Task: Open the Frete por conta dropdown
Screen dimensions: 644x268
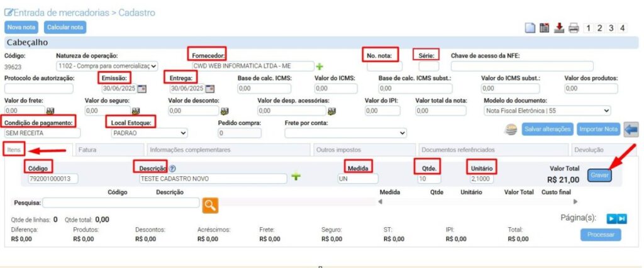Action: 345,133
